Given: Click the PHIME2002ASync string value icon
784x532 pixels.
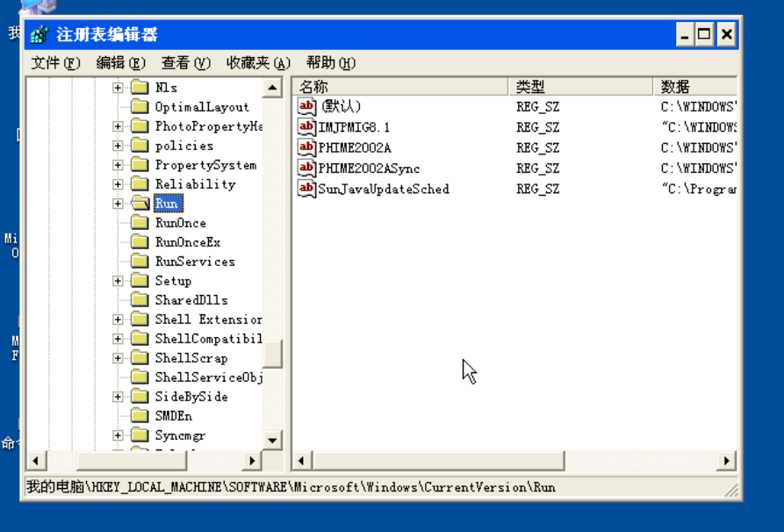Looking at the screenshot, I should 306,168.
